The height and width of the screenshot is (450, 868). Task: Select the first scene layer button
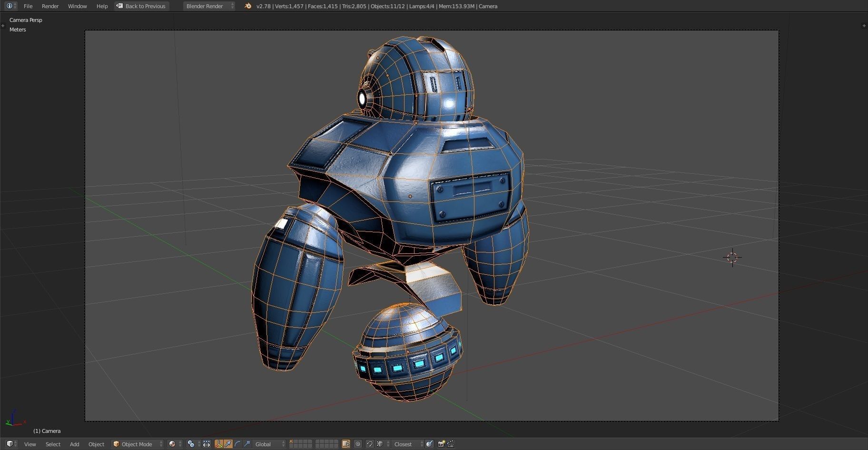(x=291, y=442)
